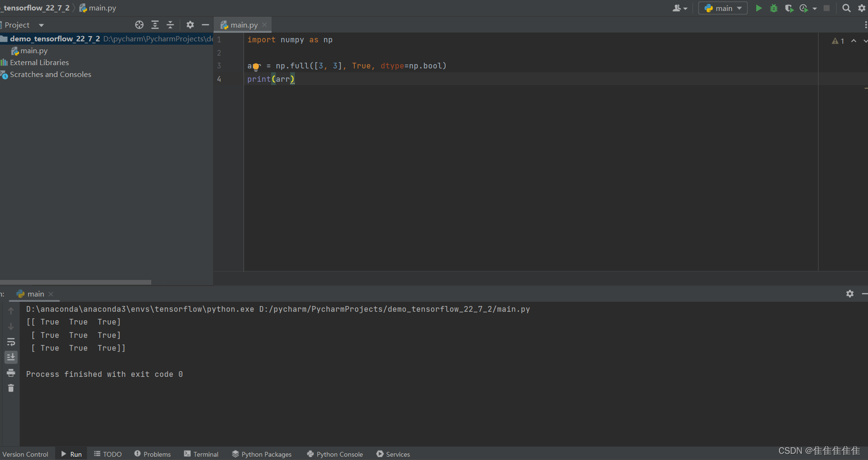Expand all in Project panel
The height and width of the screenshot is (460, 868).
point(155,25)
